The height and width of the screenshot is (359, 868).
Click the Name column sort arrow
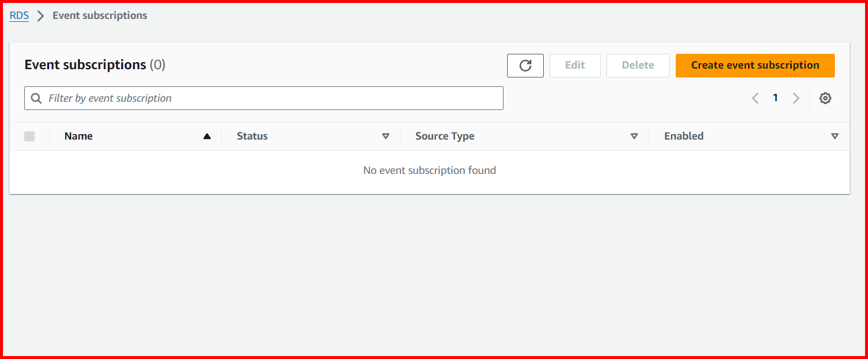[x=207, y=135]
